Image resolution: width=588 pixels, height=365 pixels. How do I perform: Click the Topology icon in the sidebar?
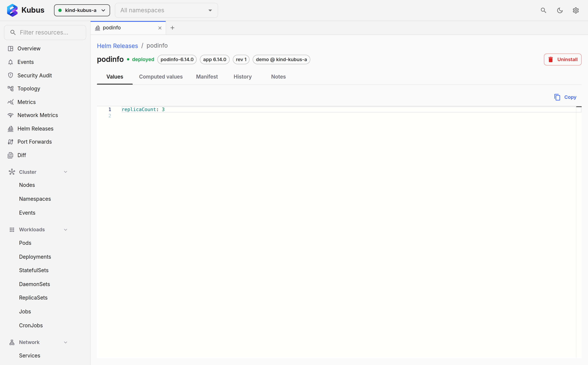(10, 89)
